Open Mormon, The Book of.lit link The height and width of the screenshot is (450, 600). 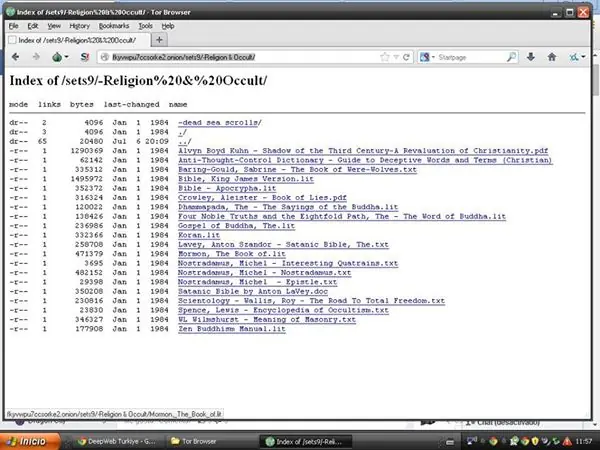click(x=232, y=254)
